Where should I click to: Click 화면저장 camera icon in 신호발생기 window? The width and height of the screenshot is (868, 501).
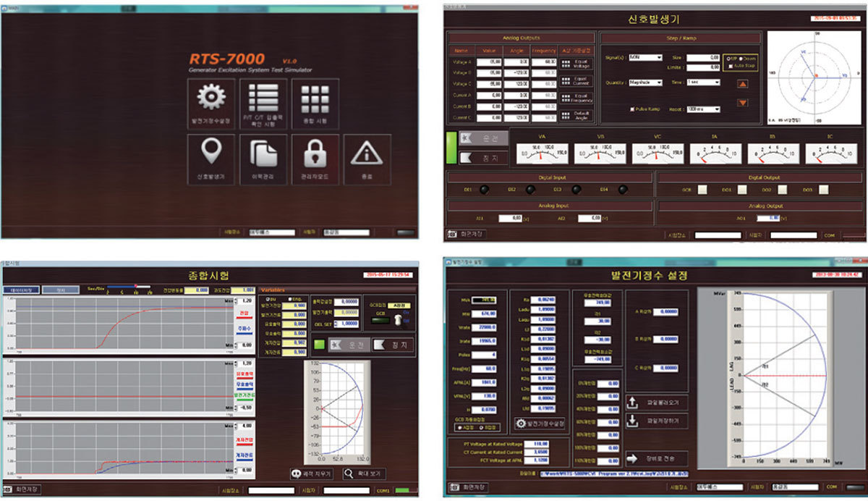coord(452,235)
